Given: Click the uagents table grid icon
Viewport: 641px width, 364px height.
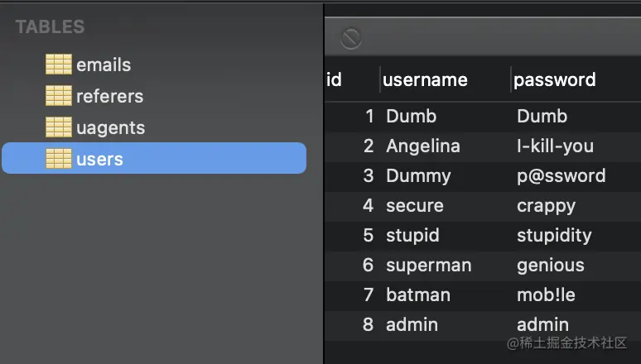Looking at the screenshot, I should coord(59,127).
